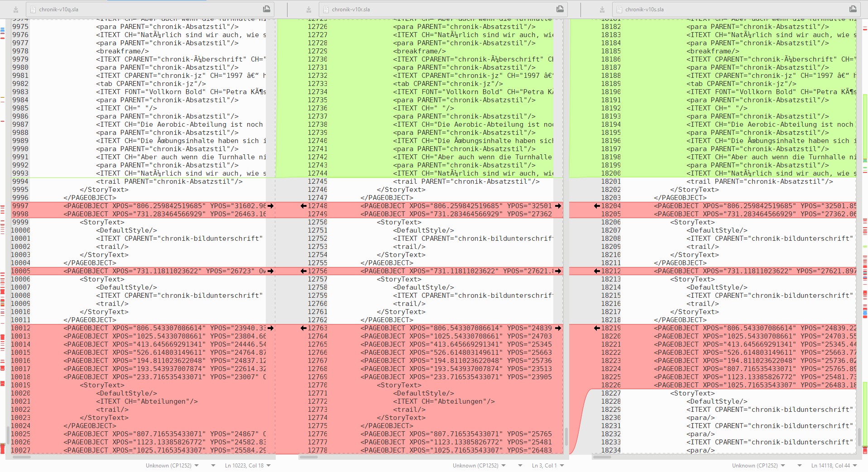Viewport: 868px width, 472px height.
Task: Open file chooser icon in chronik-v10s.sla field
Action: coord(853,9)
